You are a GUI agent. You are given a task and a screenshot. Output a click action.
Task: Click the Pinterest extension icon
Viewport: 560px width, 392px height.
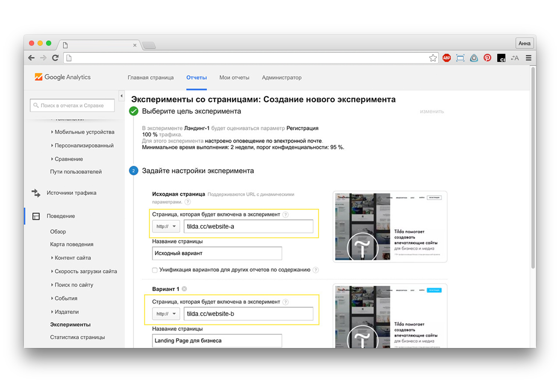pyautogui.click(x=487, y=58)
